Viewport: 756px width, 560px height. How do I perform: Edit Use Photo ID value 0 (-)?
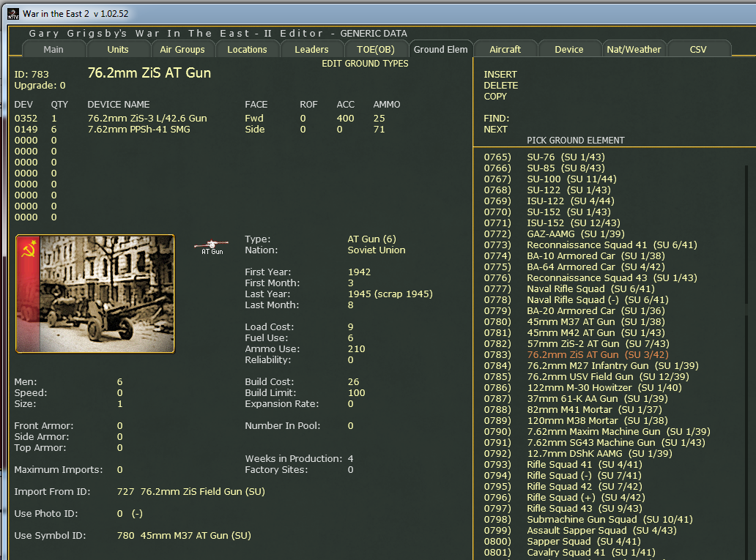[x=130, y=514]
